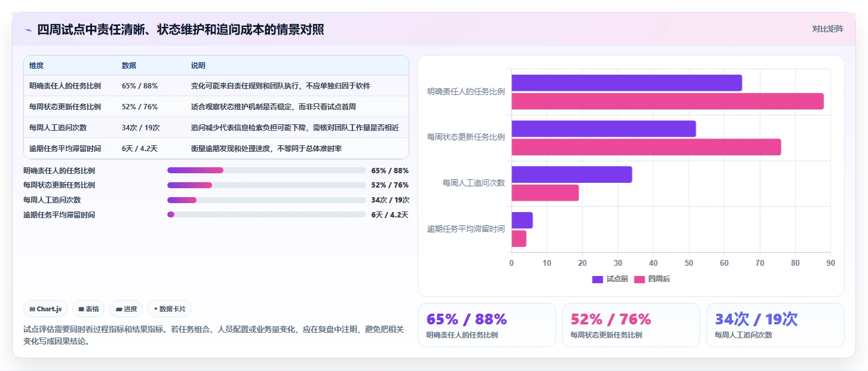
Task: Click the Chart.js chip
Action: 46,309
